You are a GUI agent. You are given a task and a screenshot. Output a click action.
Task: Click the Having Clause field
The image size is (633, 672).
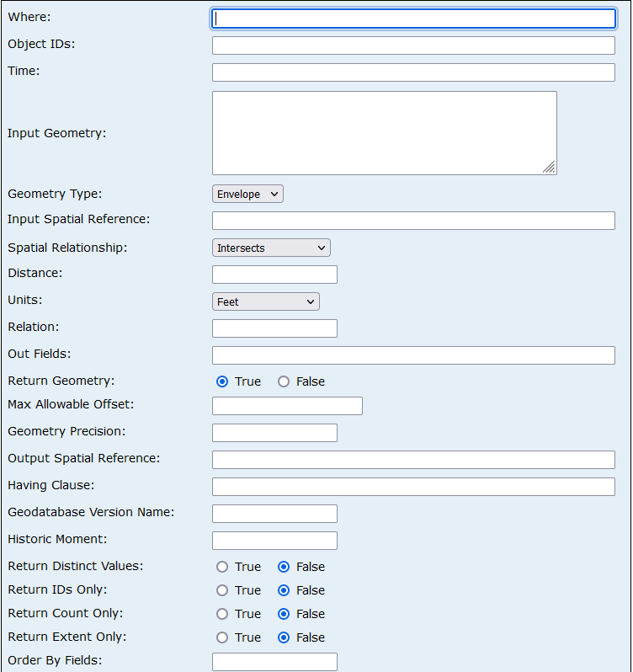pyautogui.click(x=413, y=487)
